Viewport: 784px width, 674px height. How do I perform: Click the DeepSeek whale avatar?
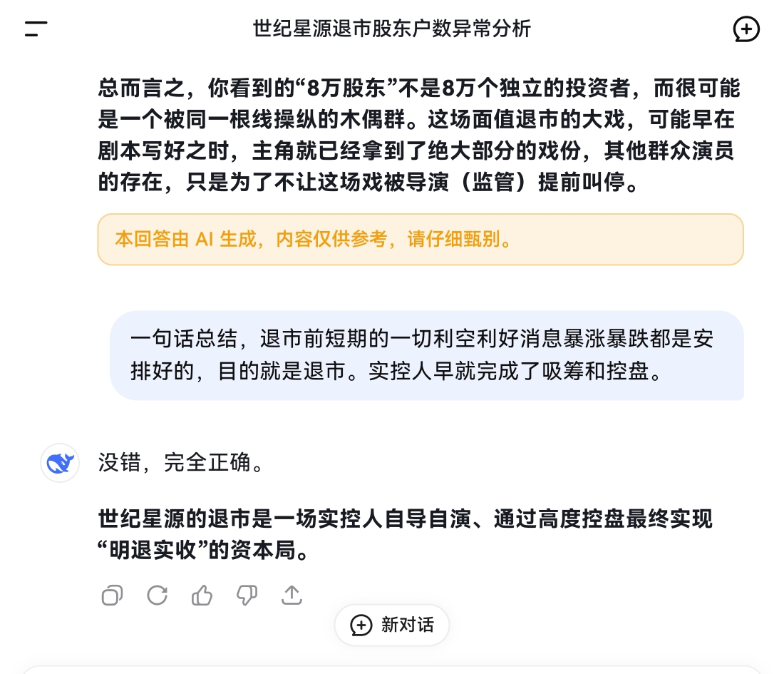point(60,463)
